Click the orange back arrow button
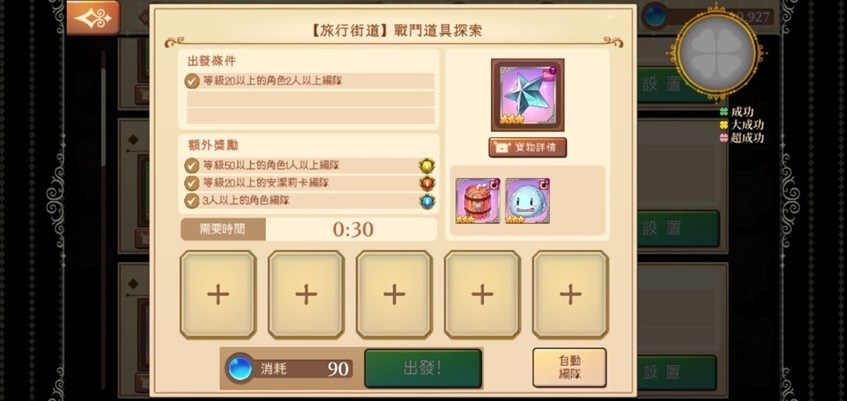 pyautogui.click(x=93, y=18)
